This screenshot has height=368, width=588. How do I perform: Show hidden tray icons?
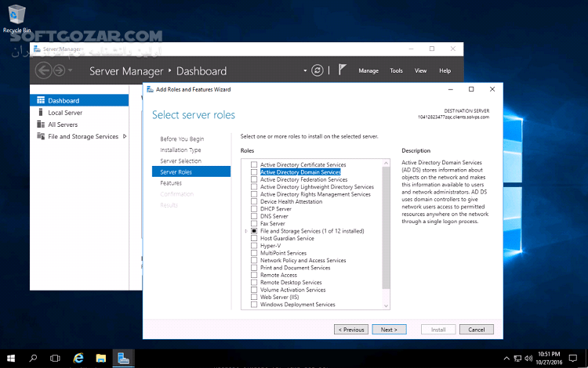click(506, 359)
